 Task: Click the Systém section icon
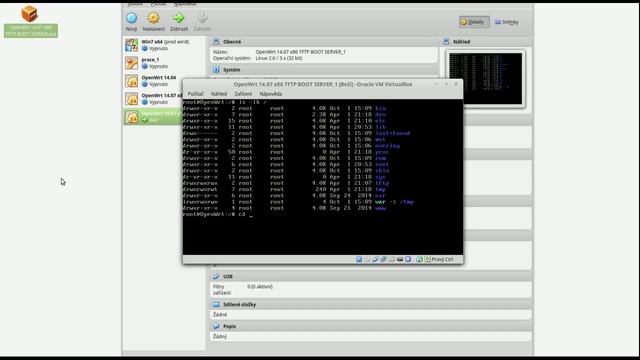tap(216, 70)
